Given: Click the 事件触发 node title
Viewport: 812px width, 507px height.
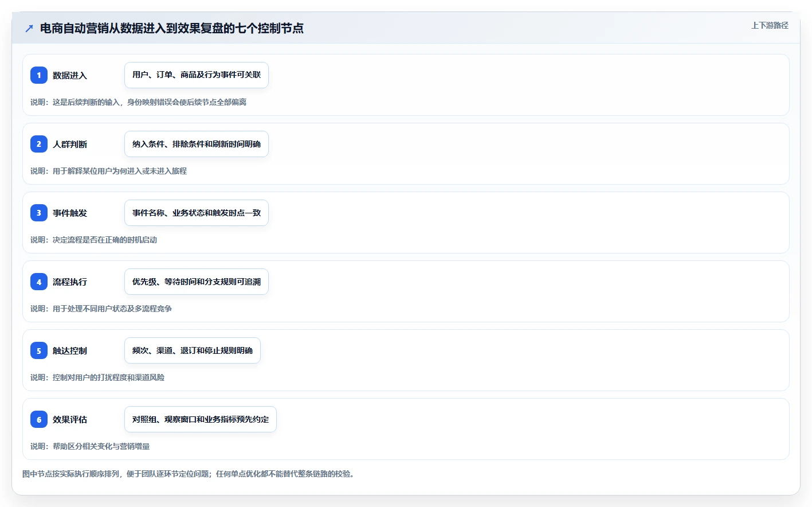Looking at the screenshot, I should 70,213.
